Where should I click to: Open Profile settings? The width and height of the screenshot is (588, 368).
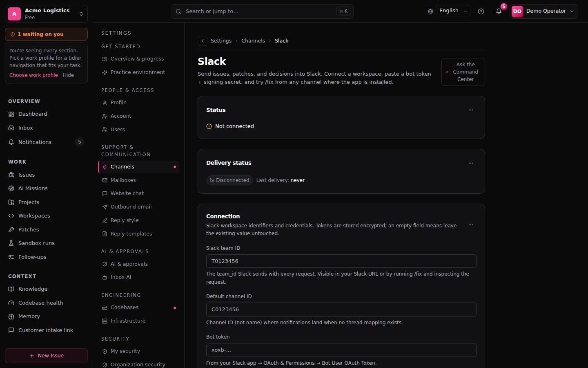(138, 103)
